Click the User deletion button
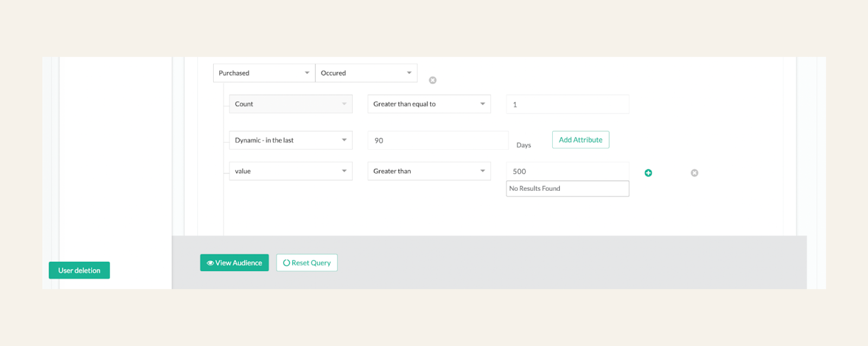This screenshot has width=868, height=346. (x=79, y=270)
